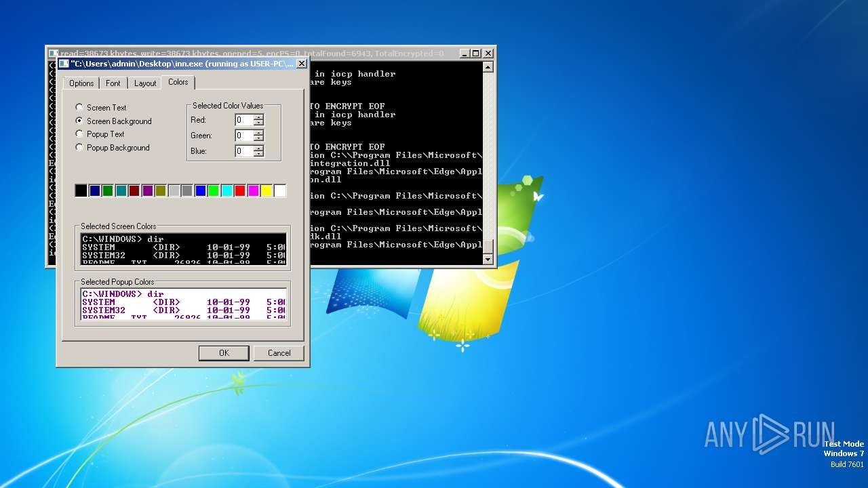Increase the Red value with up arrow
The image size is (868, 488).
coord(258,117)
